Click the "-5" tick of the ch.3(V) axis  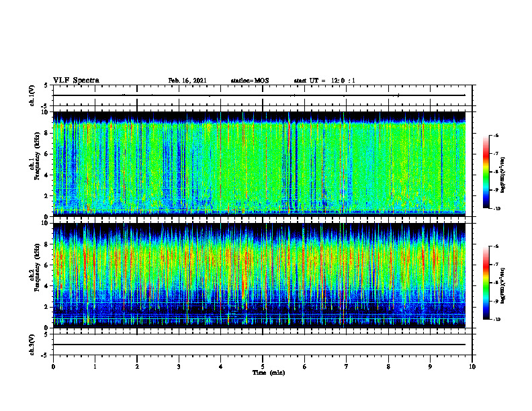point(45,355)
